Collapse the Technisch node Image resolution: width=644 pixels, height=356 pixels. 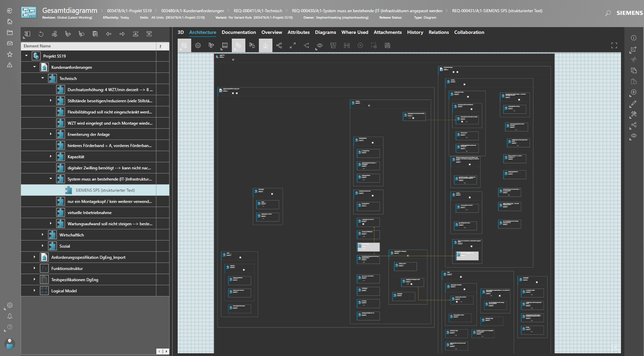coord(43,78)
